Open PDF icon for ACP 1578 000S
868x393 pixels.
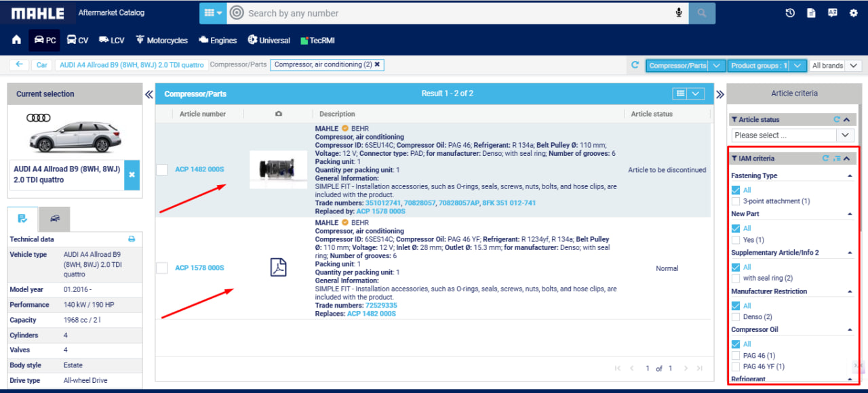279,268
